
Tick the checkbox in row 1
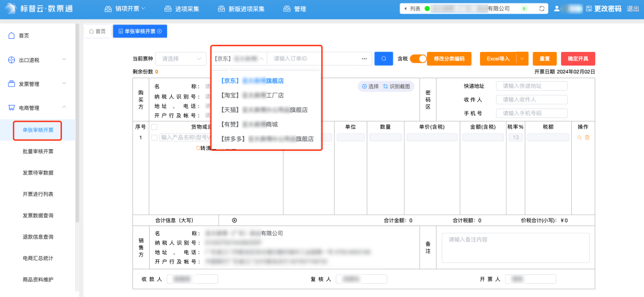(154, 138)
